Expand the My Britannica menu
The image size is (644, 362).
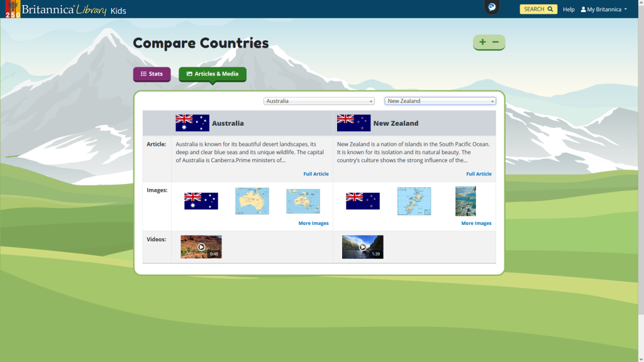click(x=604, y=9)
